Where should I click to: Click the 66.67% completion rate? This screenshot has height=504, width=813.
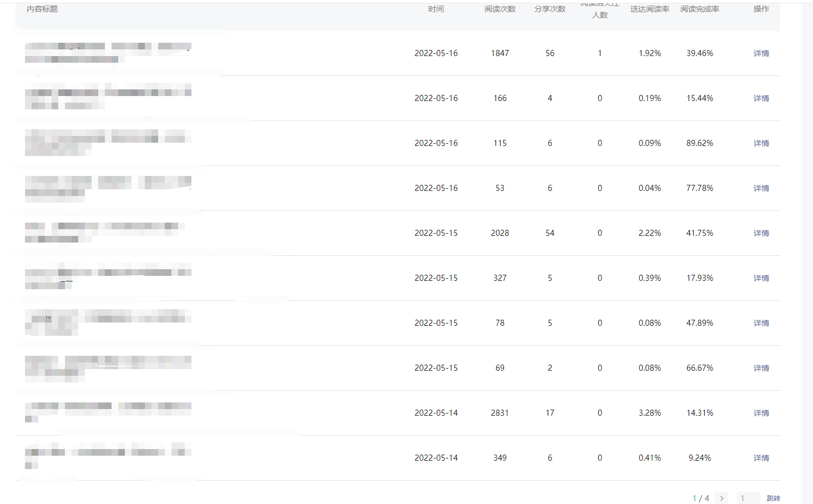point(700,368)
